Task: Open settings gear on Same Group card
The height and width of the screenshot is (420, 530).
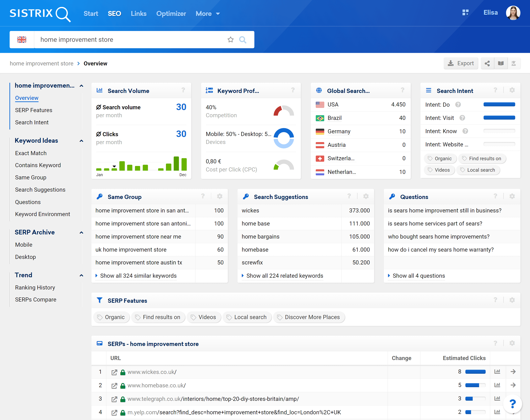Action: 220,196
